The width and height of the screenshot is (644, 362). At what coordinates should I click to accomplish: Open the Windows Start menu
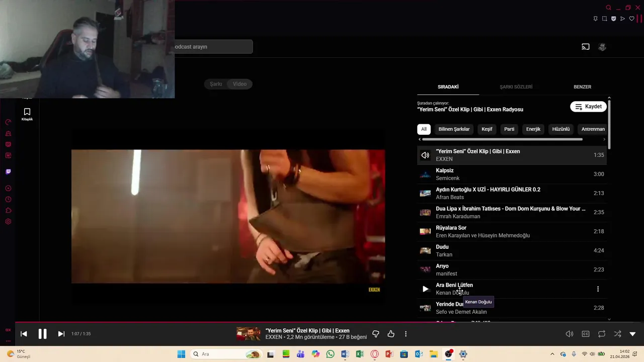pyautogui.click(x=181, y=354)
